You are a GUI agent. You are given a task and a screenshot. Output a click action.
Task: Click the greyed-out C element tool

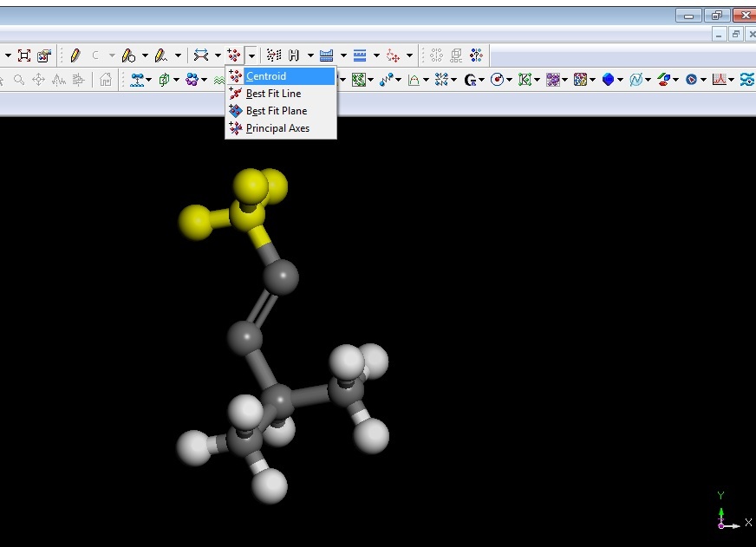95,55
